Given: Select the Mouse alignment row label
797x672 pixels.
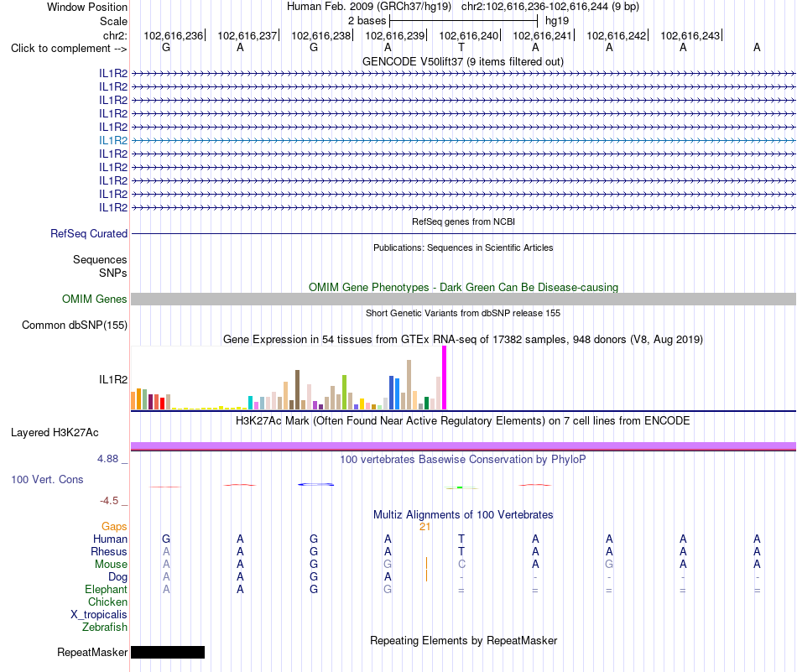Looking at the screenshot, I should coord(112,565).
